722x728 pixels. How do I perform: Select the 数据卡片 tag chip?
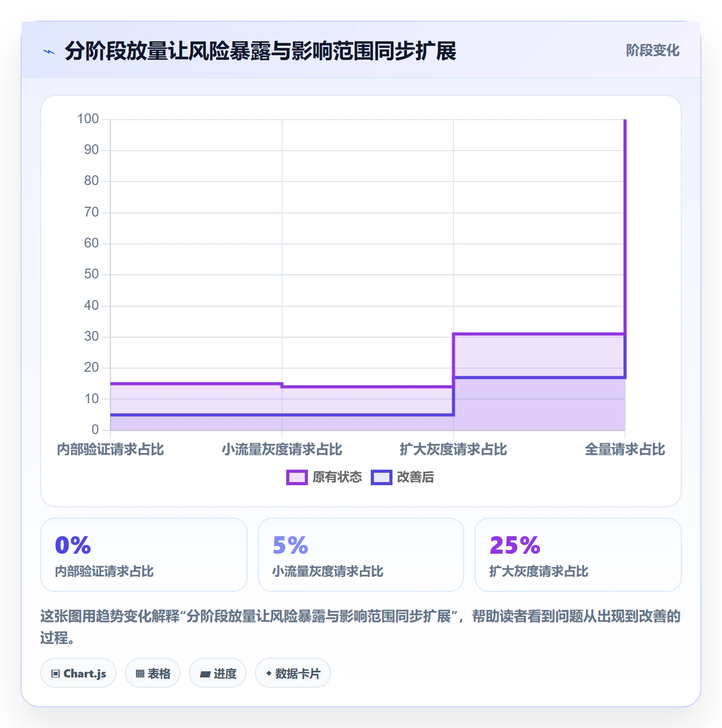pos(292,673)
